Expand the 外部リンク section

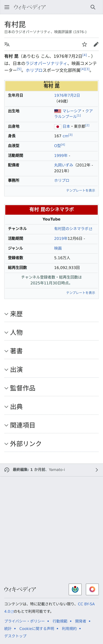coord(51,444)
